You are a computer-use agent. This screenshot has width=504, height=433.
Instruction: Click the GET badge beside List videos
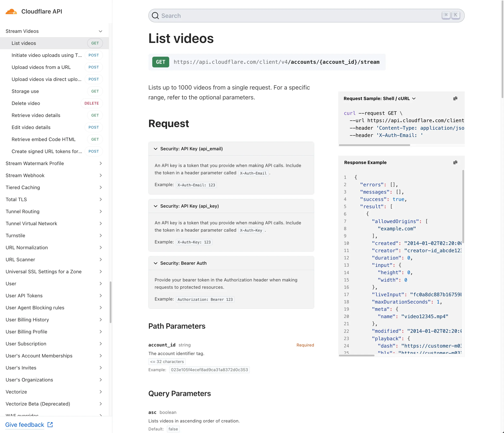(95, 43)
